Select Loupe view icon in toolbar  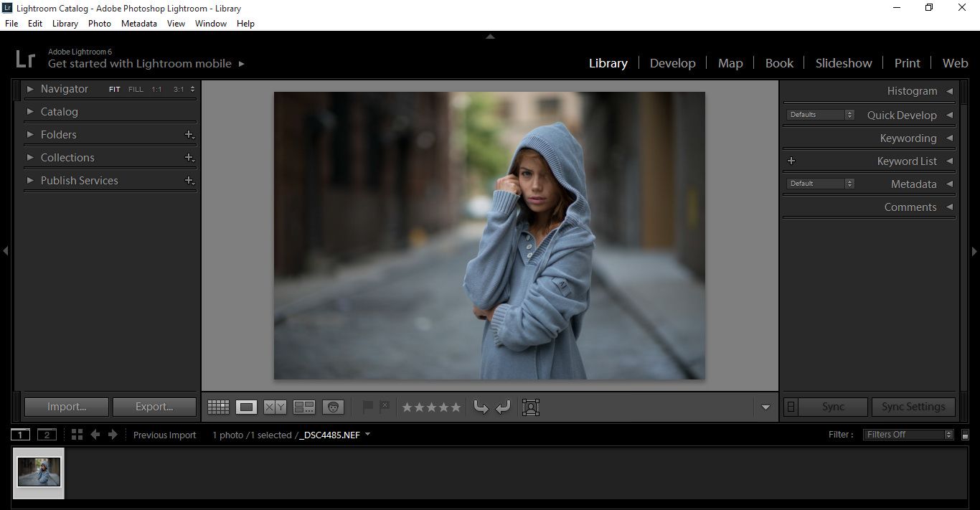point(247,407)
